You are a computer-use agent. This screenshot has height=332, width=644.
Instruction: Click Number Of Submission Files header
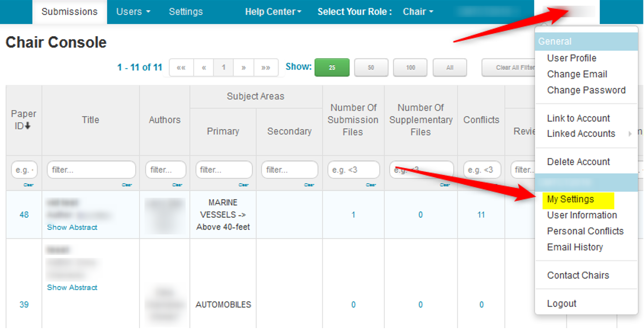pyautogui.click(x=353, y=120)
